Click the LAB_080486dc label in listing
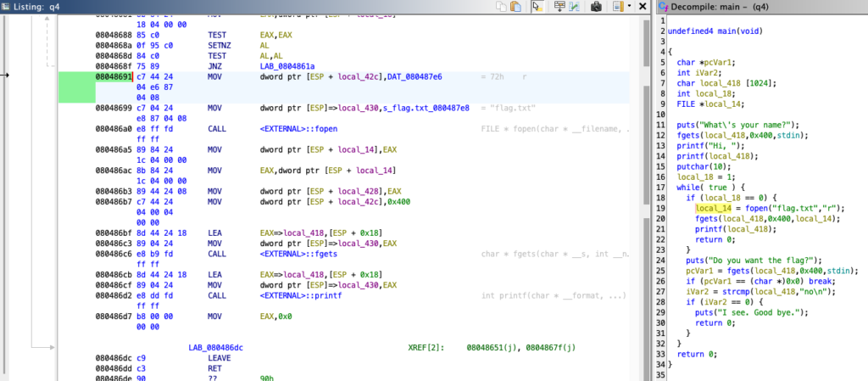Screen dimensions: 868x381 pyautogui.click(x=215, y=347)
